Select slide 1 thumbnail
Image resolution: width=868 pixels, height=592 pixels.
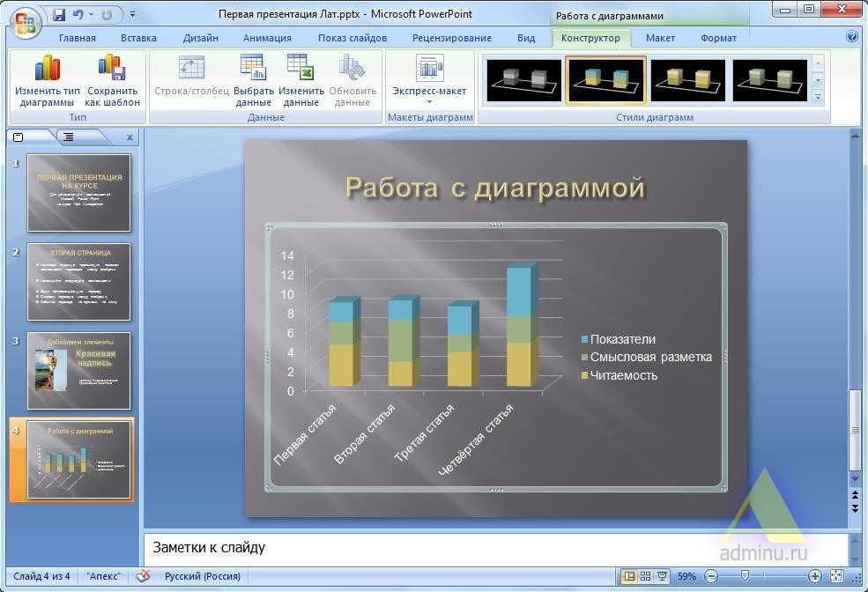78,193
